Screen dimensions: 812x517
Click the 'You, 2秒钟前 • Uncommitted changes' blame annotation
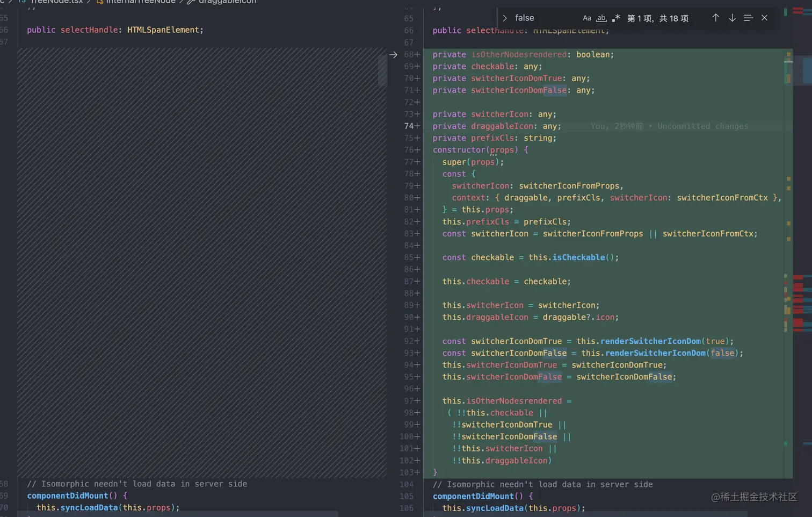[x=669, y=126]
